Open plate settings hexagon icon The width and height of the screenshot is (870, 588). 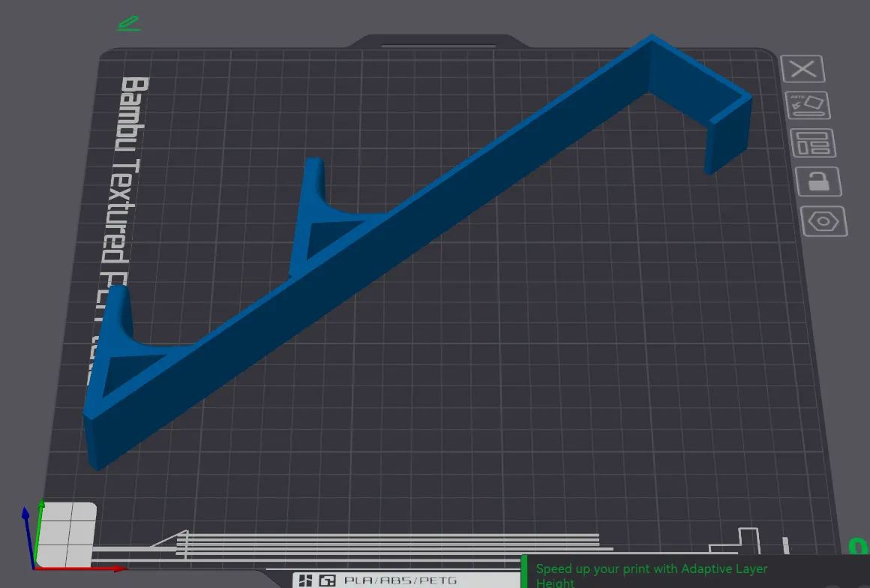point(824,221)
